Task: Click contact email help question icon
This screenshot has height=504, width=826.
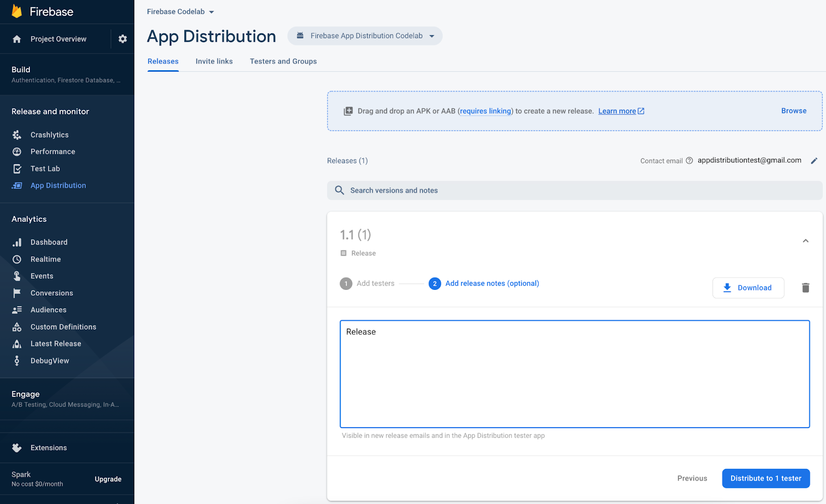Action: (x=689, y=161)
